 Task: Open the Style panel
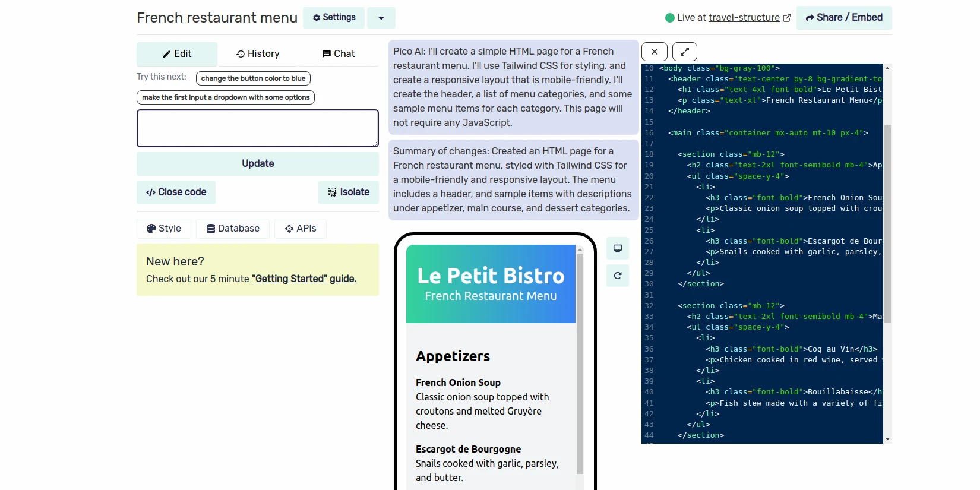tap(164, 229)
